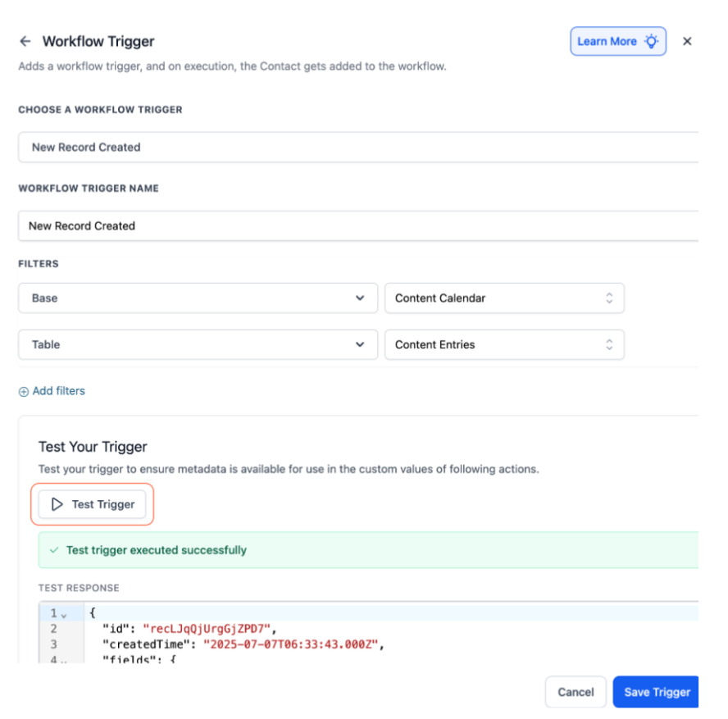Click the back arrow beside Workflow Trigger

[x=25, y=41]
